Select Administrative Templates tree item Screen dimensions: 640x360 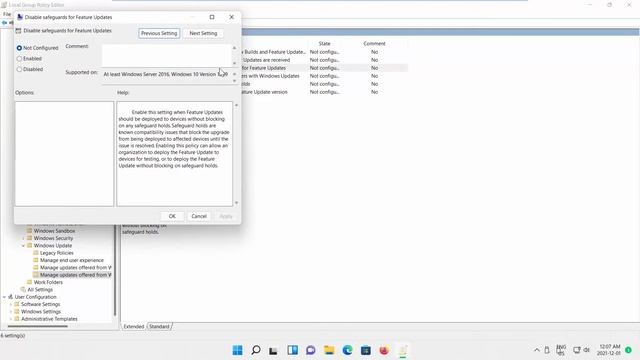(49, 319)
